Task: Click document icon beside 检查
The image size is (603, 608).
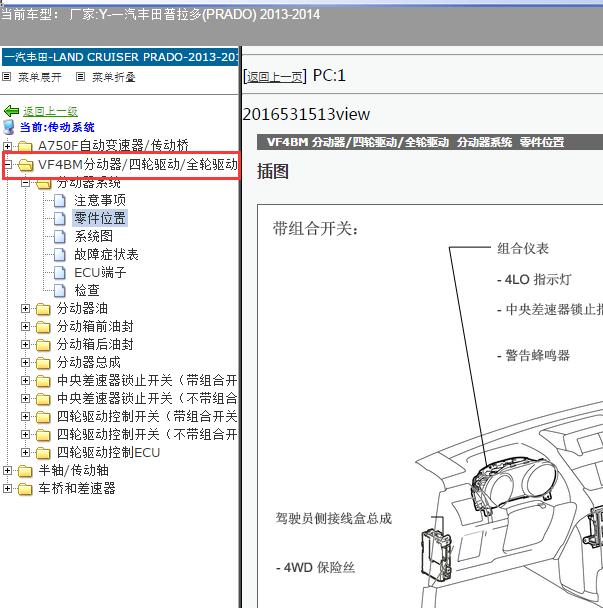Action: tap(59, 290)
